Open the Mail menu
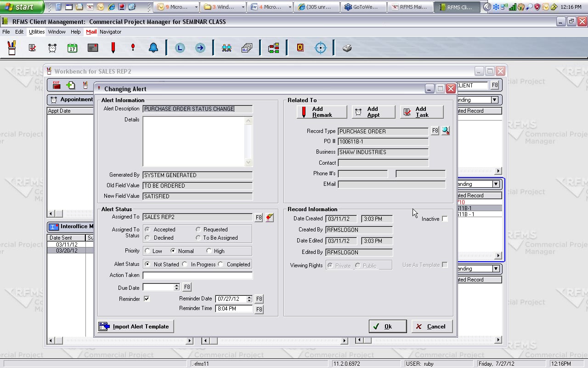The height and width of the screenshot is (368, 588). [91, 32]
